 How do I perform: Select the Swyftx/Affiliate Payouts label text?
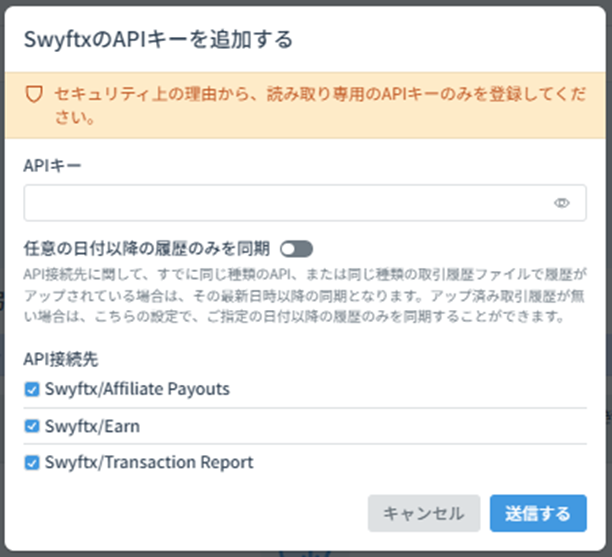click(x=137, y=389)
